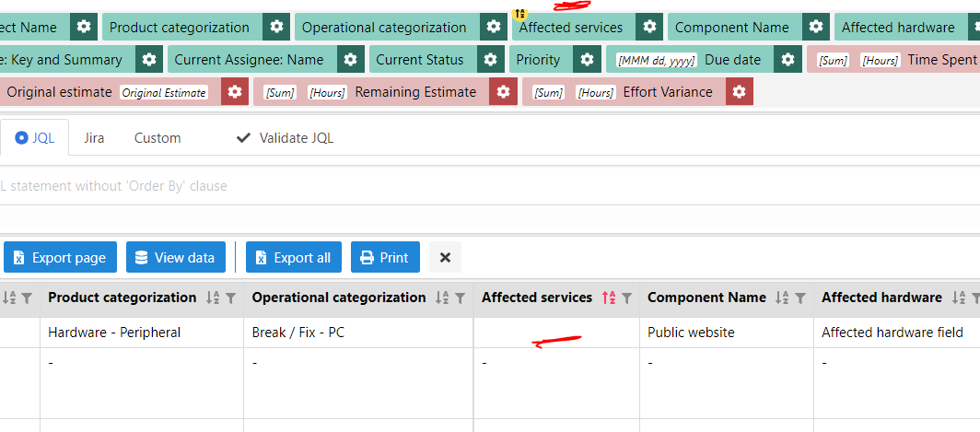Open gear settings for Effort Variance measure

coord(740,92)
